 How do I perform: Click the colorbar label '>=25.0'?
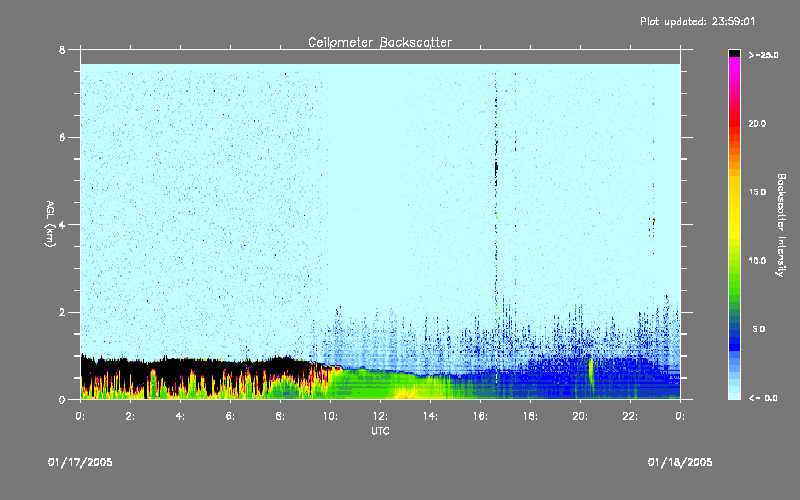(763, 55)
